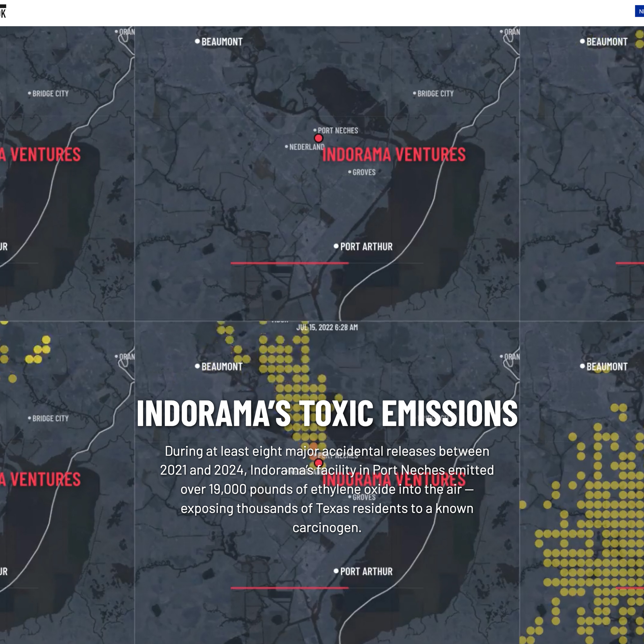This screenshot has width=644, height=644.
Task: Click the blue button in top-right header
Action: click(x=639, y=11)
